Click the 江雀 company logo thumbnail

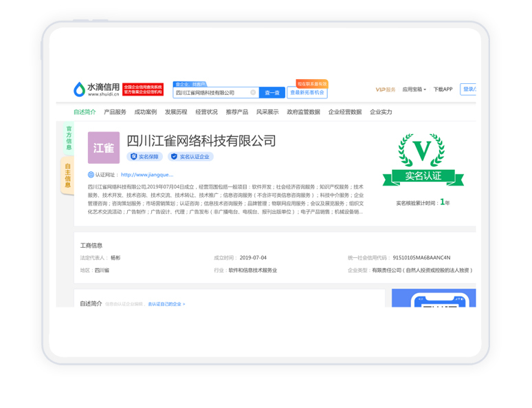pyautogui.click(x=104, y=148)
